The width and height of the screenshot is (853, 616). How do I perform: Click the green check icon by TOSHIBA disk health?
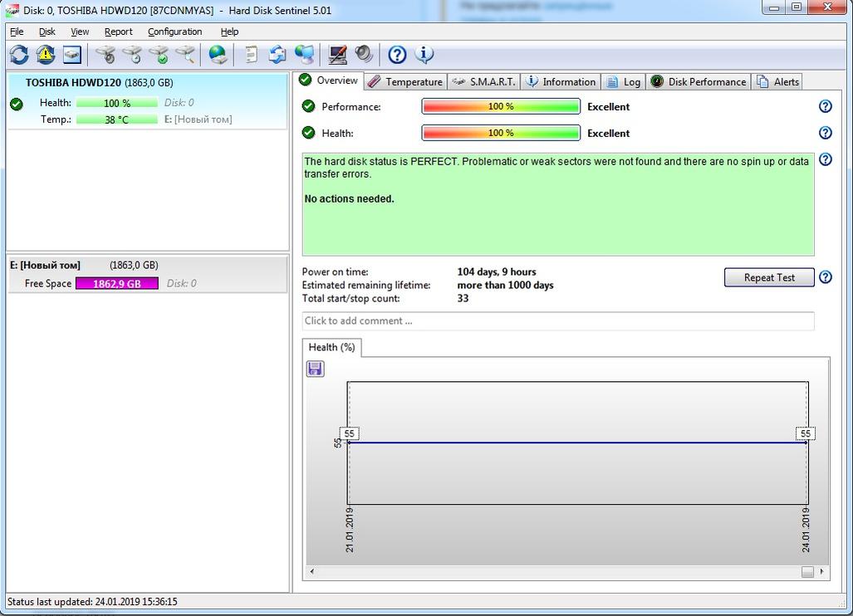17,104
